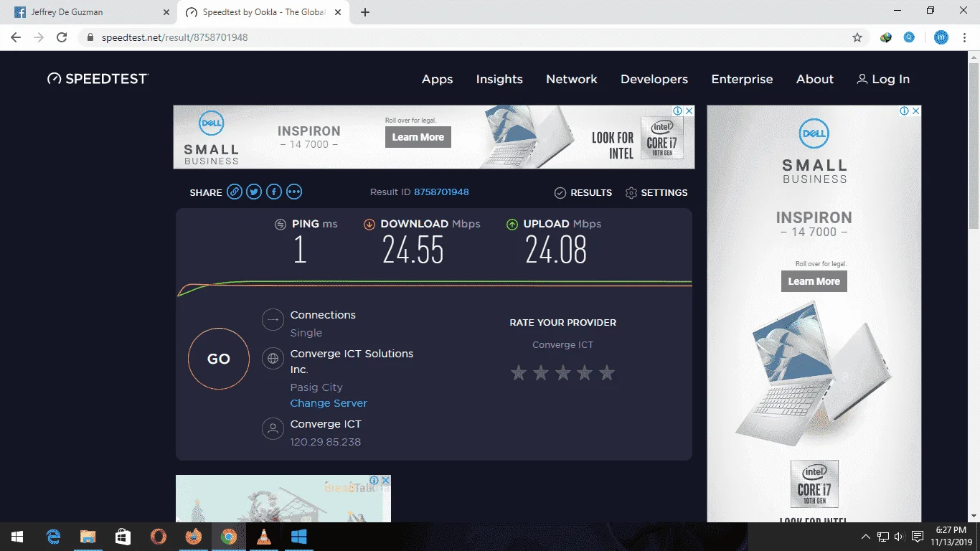Close the Jeffrey De Guzman tab
The image size is (980, 551).
(x=166, y=12)
